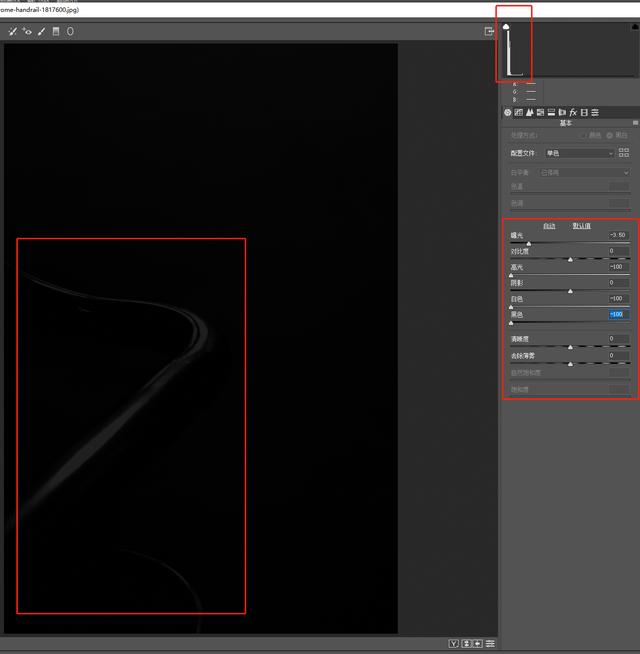Open the Calibration panel tab
640x654 pixels.
[x=584, y=112]
